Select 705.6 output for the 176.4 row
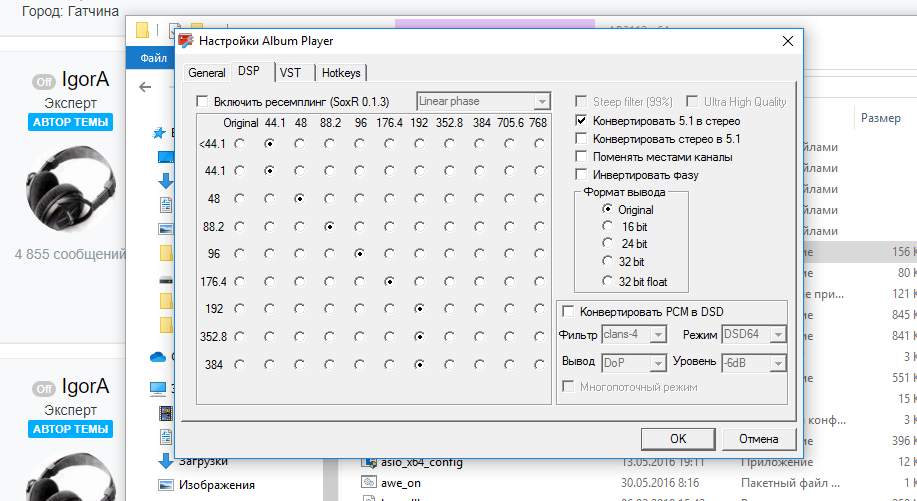The width and height of the screenshot is (917, 501). [509, 281]
